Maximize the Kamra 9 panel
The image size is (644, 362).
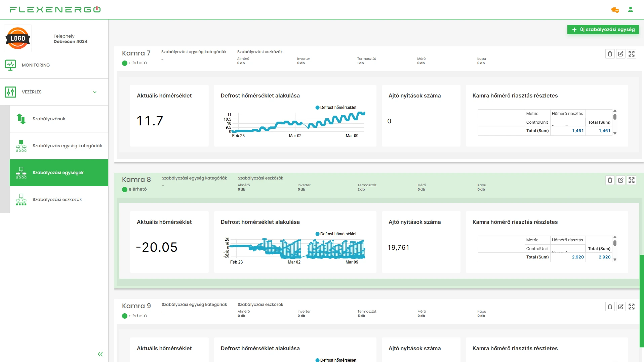click(632, 307)
